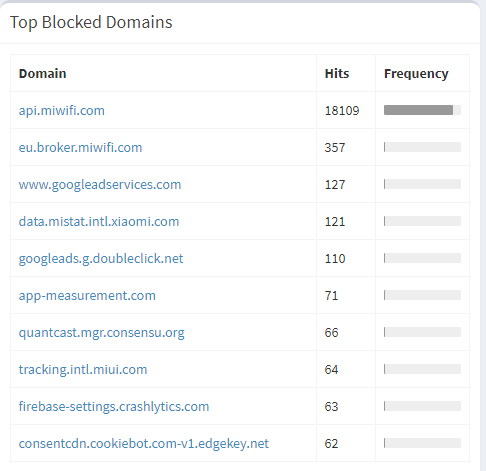Click frequency bar for eu.broker.miwifi.com
The height and width of the screenshot is (471, 486).
tap(422, 147)
